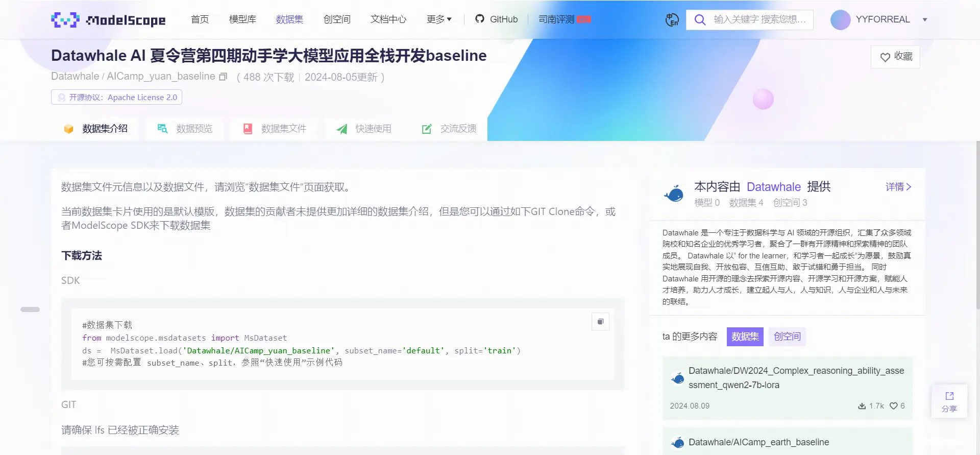Click the 快速使用 paper-plane icon

coord(341,129)
